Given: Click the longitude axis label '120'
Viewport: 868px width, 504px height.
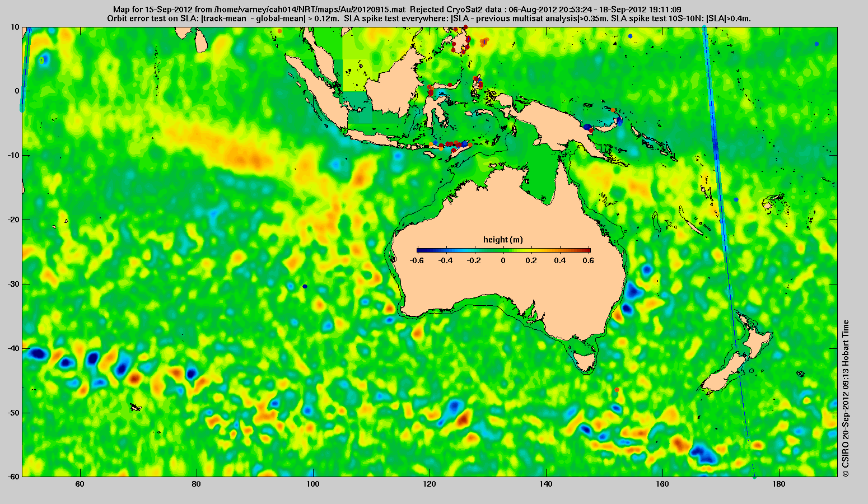Looking at the screenshot, I should pyautogui.click(x=429, y=484).
